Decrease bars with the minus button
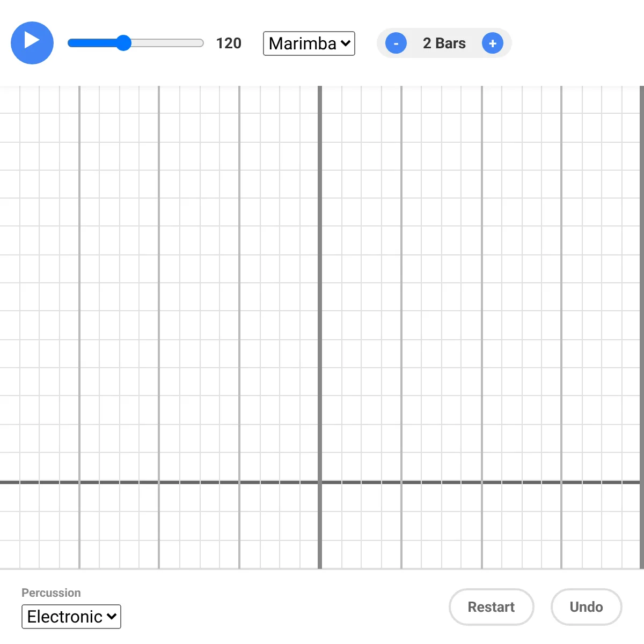This screenshot has width=644, height=644. (x=396, y=43)
